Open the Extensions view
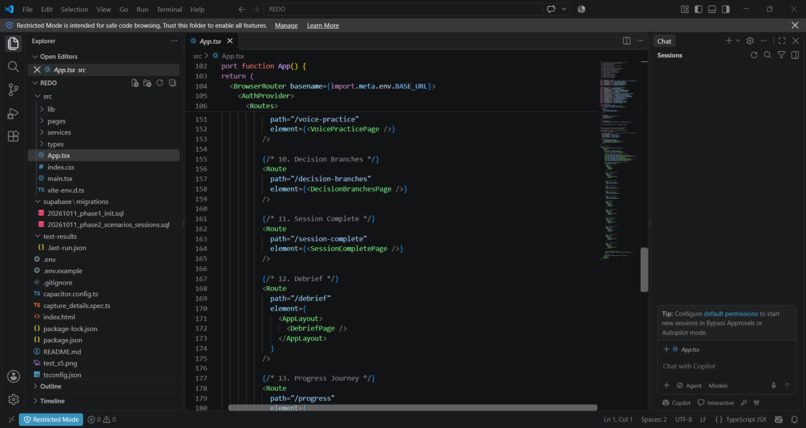 point(13,136)
